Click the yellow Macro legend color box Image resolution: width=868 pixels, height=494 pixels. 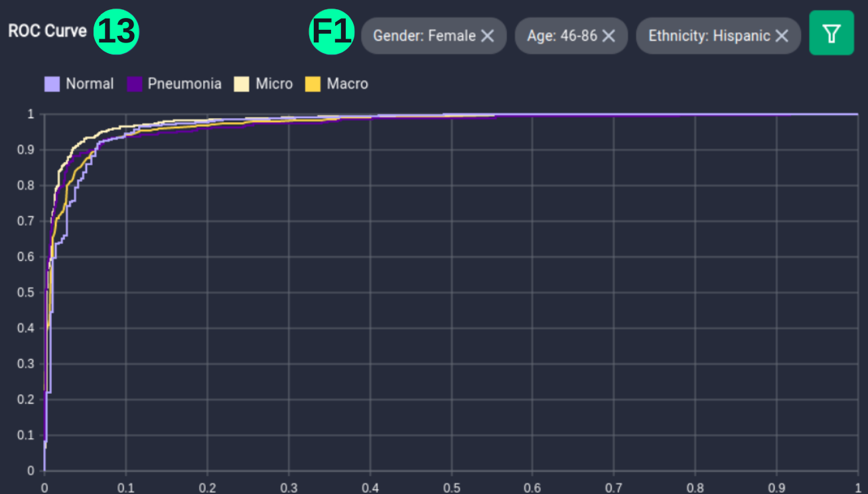(313, 84)
